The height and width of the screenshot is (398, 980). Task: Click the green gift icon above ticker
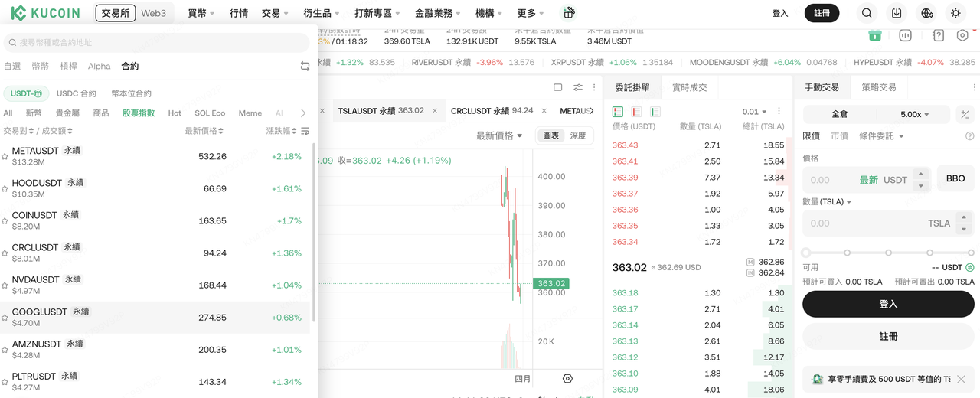pos(875,35)
